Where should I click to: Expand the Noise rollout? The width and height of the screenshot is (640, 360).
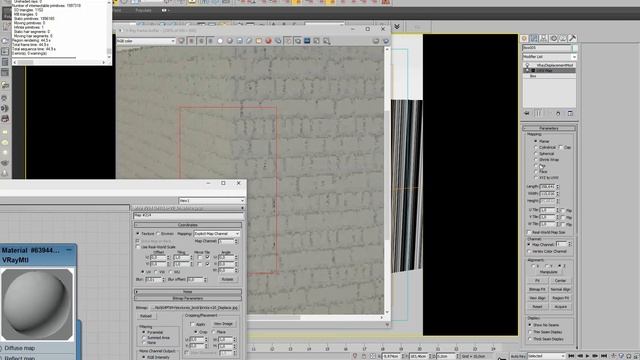coord(188,291)
